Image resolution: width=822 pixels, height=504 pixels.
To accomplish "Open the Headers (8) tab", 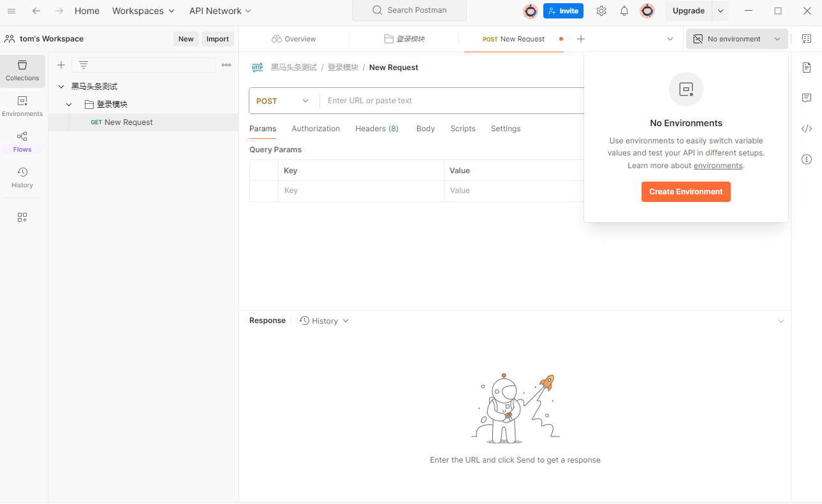I will click(x=377, y=129).
